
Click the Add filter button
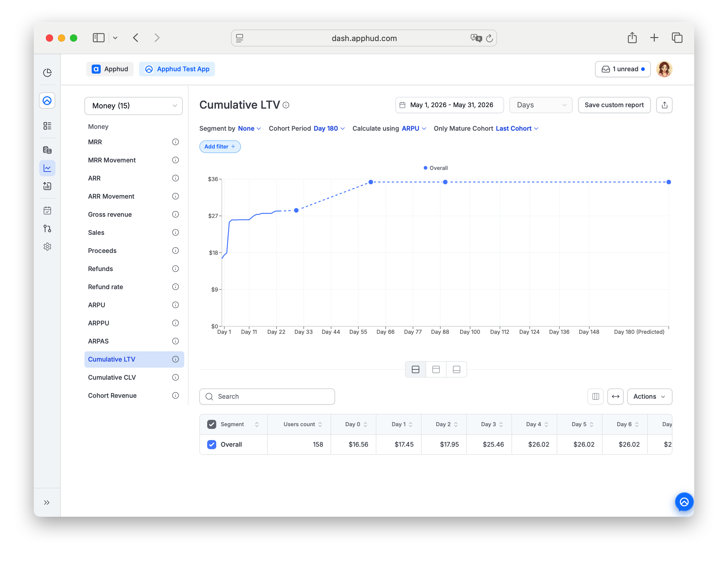pyautogui.click(x=220, y=146)
